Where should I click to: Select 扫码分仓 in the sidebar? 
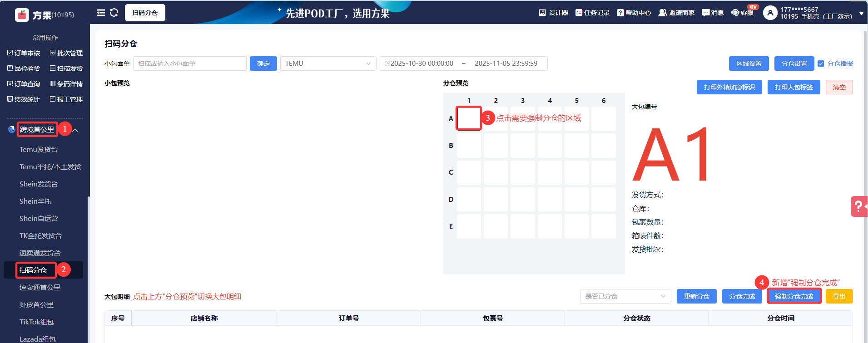click(33, 270)
